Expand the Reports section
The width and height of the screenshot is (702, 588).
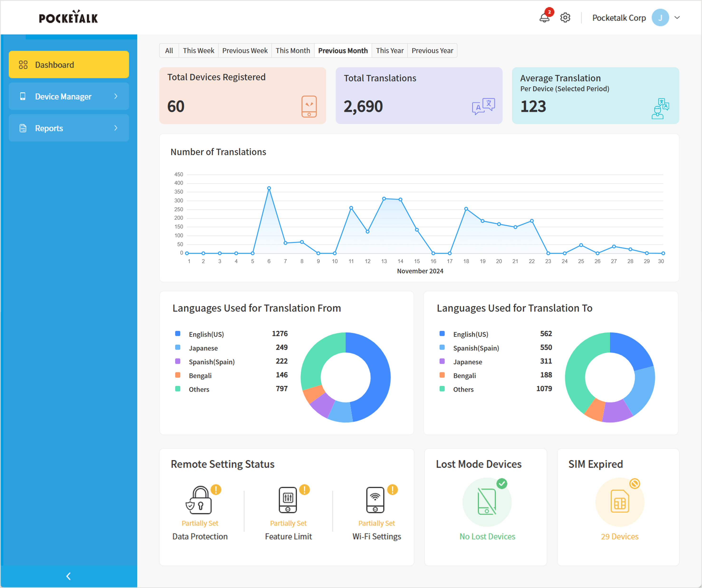coord(116,128)
